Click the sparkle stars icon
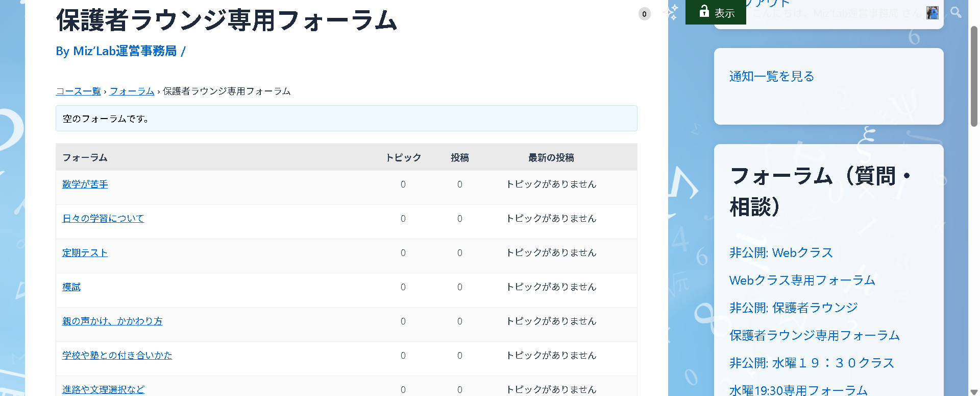 tap(673, 12)
